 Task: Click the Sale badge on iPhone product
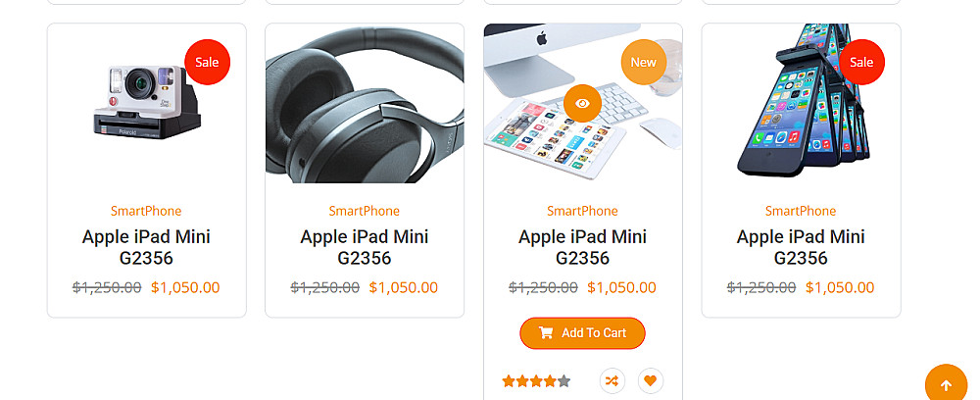pos(861,62)
